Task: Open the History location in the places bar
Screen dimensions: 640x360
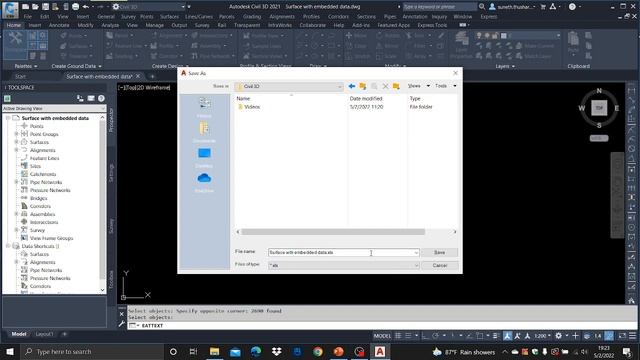Action: [204, 108]
